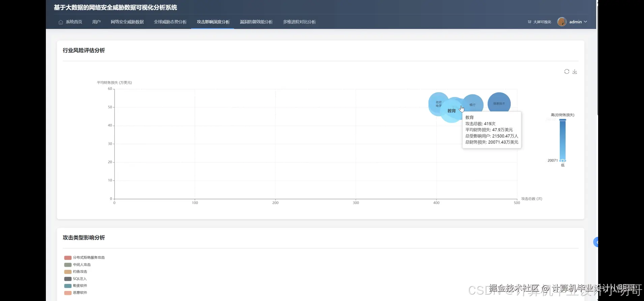Open 多维进阶对比分析 tab
Image resolution: width=644 pixels, height=301 pixels.
tap(299, 22)
